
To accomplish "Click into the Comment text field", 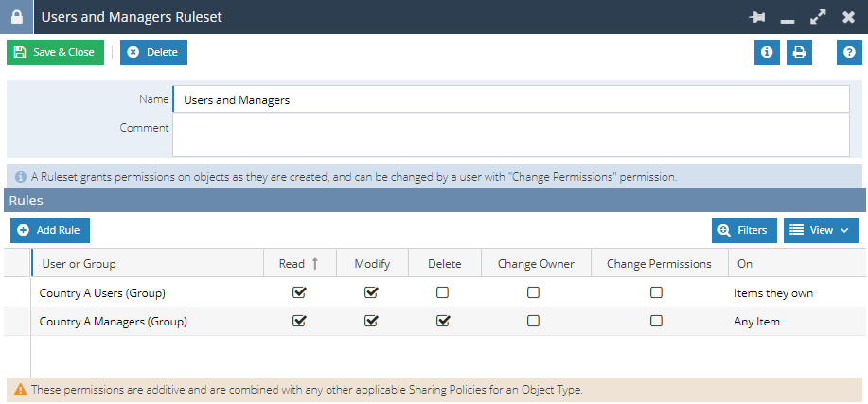I will pyautogui.click(x=510, y=135).
